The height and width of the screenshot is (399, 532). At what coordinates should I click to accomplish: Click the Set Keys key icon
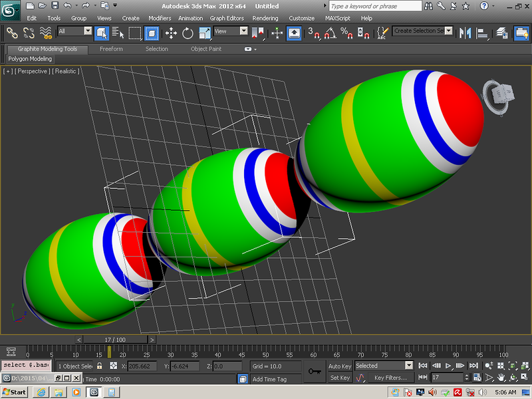pos(315,371)
